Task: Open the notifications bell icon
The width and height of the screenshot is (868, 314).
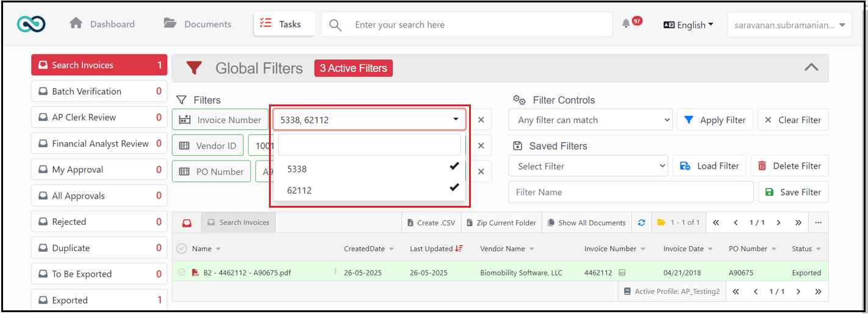Action: pyautogui.click(x=626, y=24)
